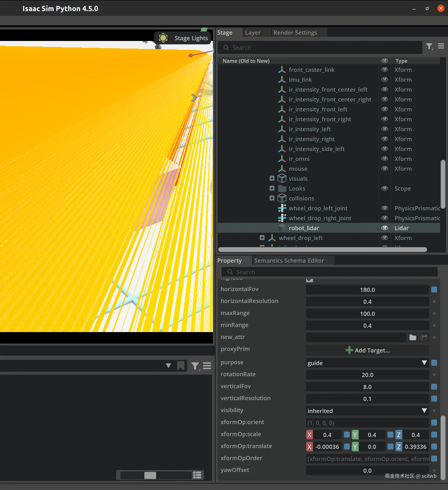The image size is (448, 490).
Task: Open the Semantics Schema Editor tab
Action: click(289, 261)
